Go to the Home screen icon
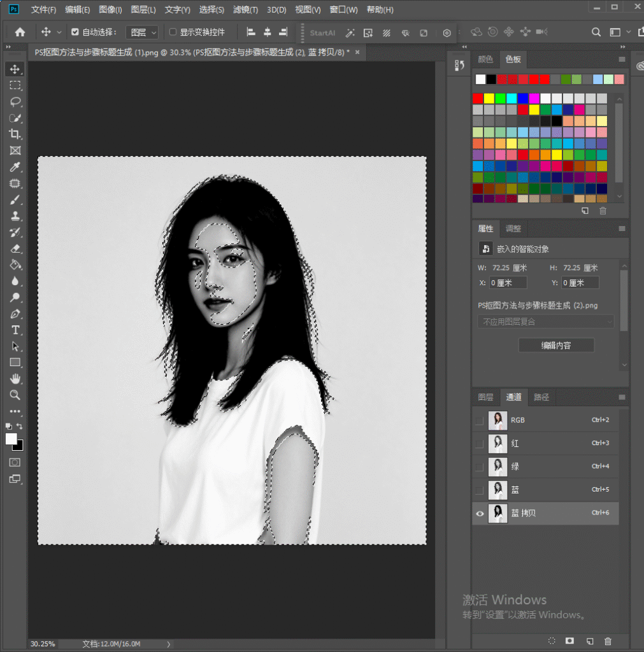 [20, 32]
